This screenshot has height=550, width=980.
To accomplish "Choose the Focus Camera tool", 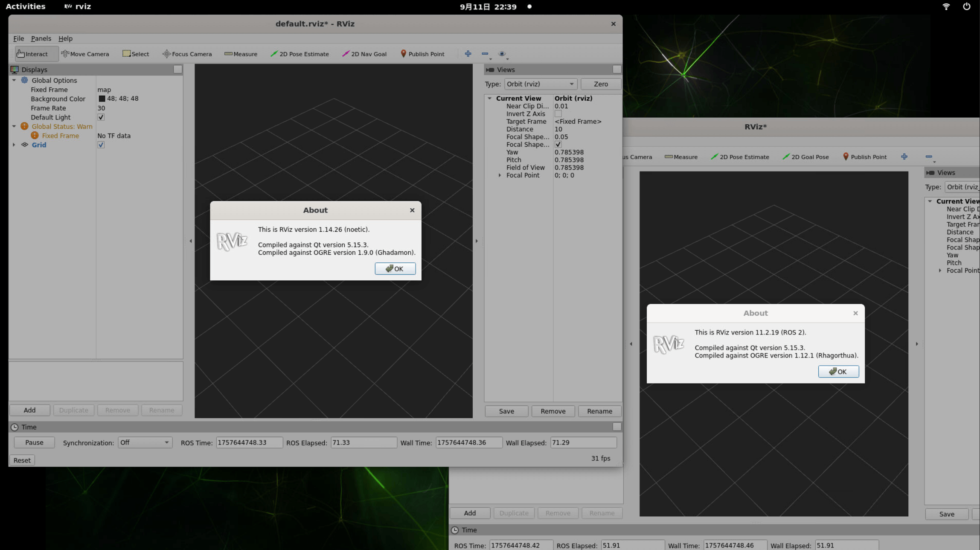I will (187, 54).
